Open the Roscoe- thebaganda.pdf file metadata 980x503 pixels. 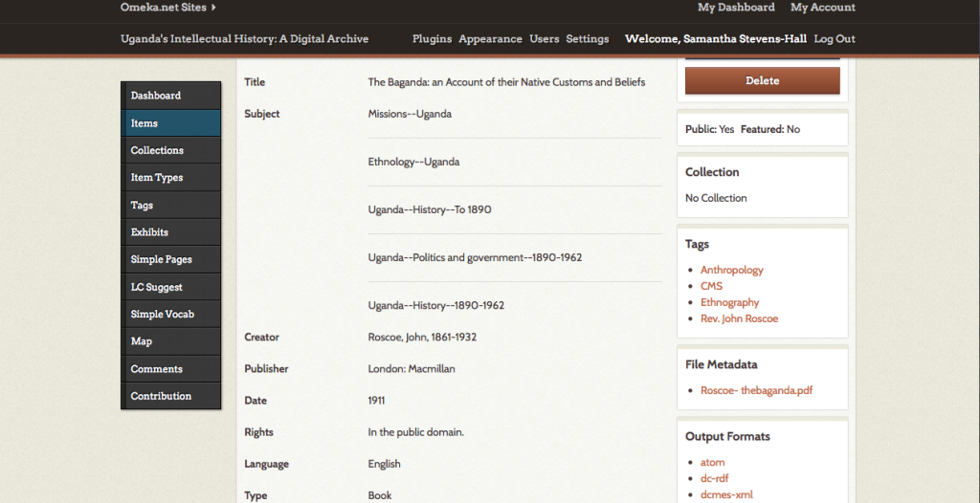(x=756, y=390)
